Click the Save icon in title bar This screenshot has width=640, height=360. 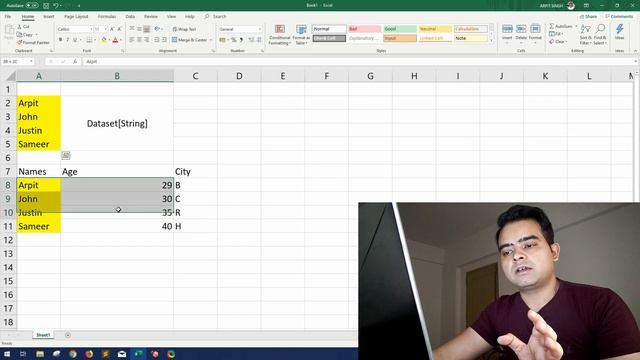46,5
